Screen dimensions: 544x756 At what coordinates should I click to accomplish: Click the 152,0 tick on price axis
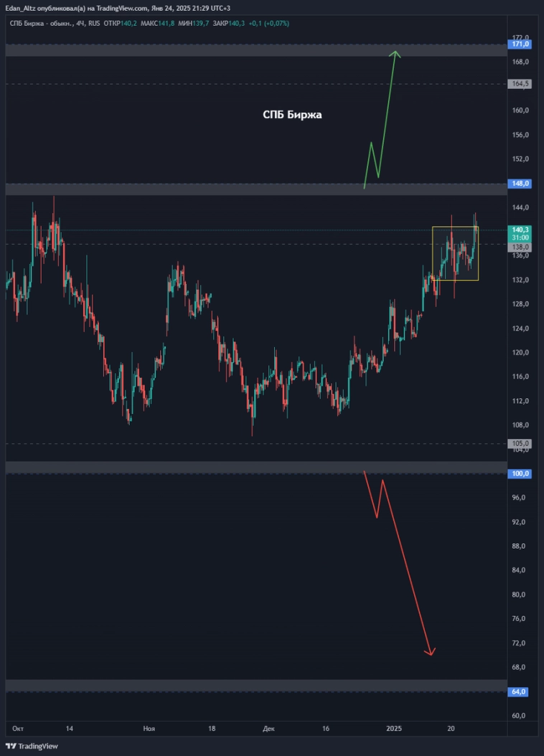click(521, 159)
